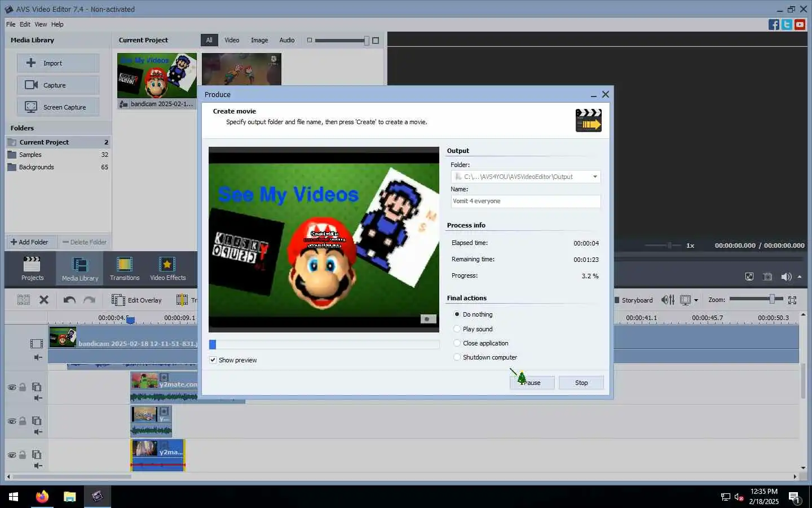This screenshot has width=812, height=508.
Task: Toggle the Show preview checkbox
Action: pyautogui.click(x=213, y=360)
